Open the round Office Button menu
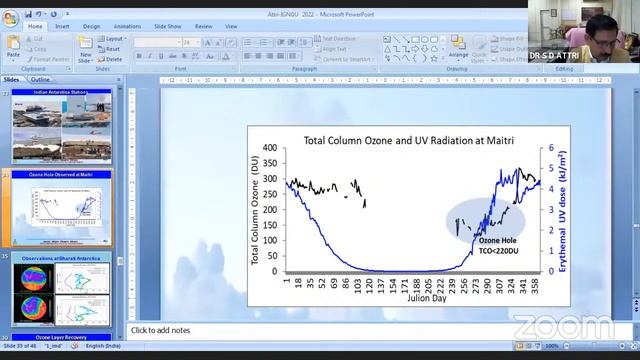Screen dimensions: 640x360 coord(10,19)
